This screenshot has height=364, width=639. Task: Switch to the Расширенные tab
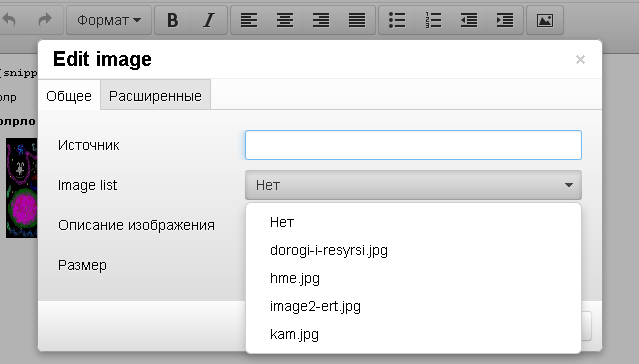pyautogui.click(x=155, y=96)
